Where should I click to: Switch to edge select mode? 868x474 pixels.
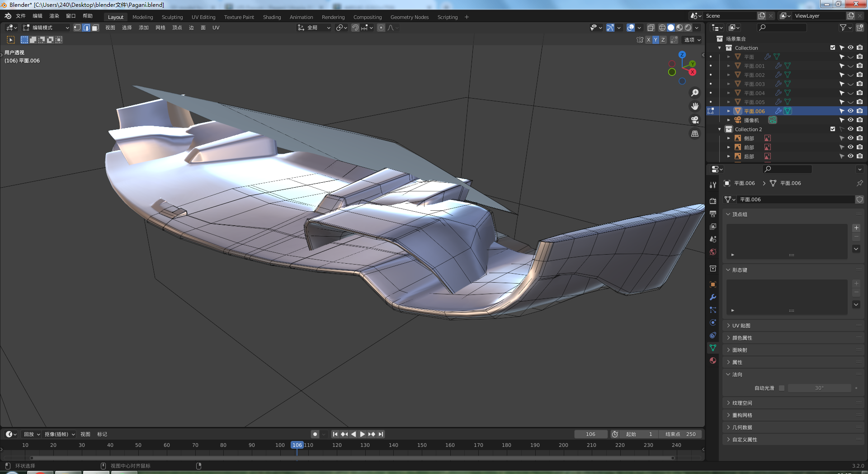[x=86, y=28]
